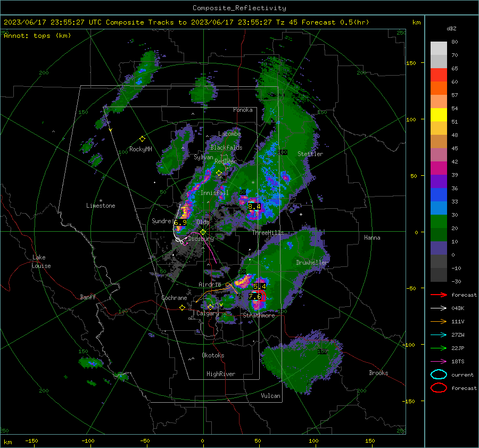Click the Vulcan town label

click(x=270, y=396)
